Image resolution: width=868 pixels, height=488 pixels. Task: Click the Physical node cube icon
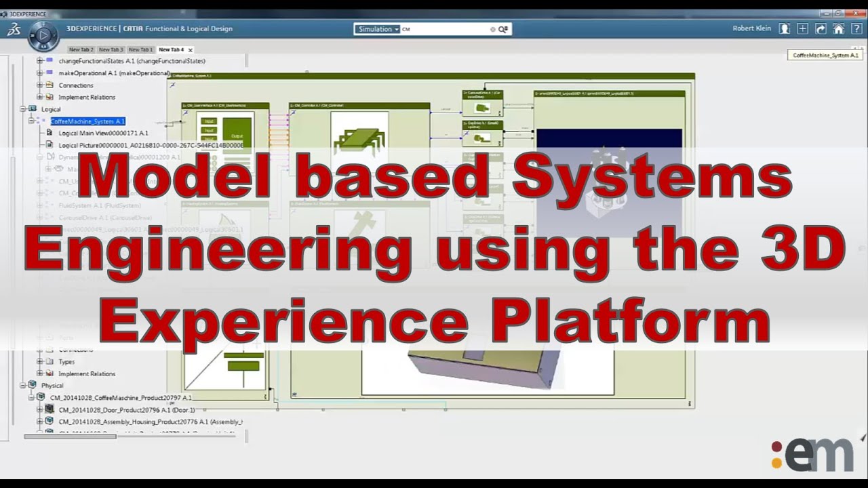coord(32,386)
